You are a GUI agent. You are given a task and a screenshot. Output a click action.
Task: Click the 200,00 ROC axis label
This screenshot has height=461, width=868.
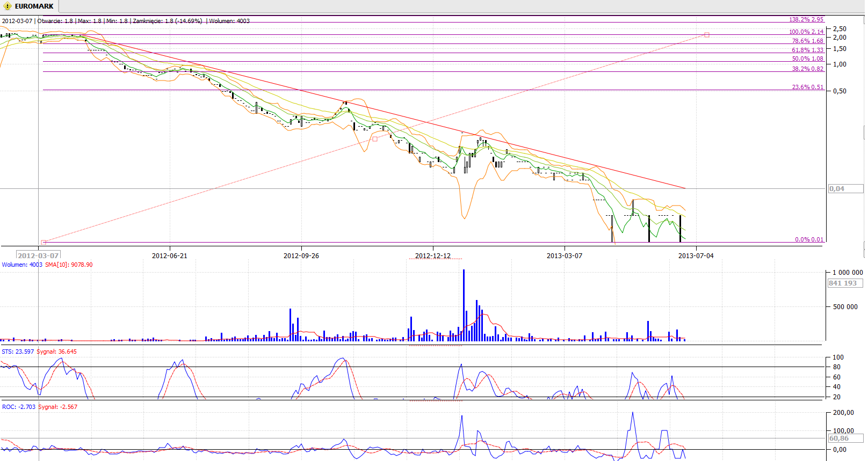tap(843, 413)
